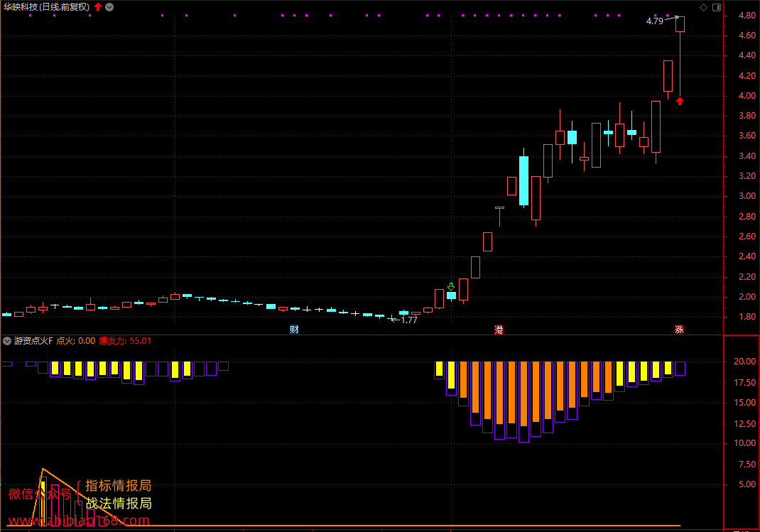Click the 港 marker on the date axis

[499, 330]
